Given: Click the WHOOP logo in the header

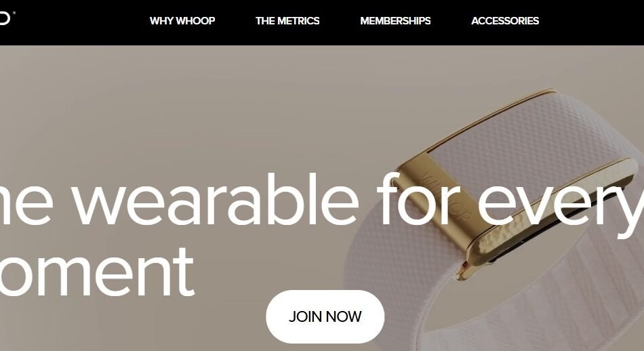Looking at the screenshot, I should [4, 19].
